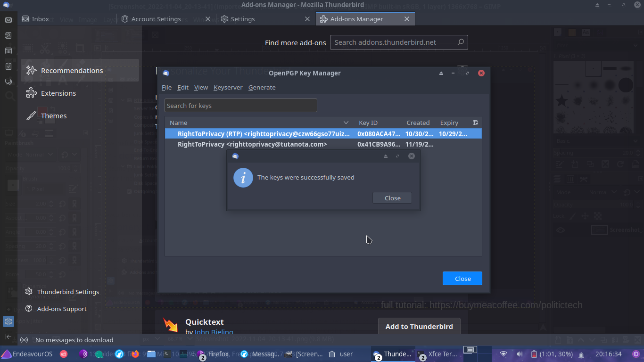
Task: Click the info icon in the saved-keys dialog
Action: [243, 178]
